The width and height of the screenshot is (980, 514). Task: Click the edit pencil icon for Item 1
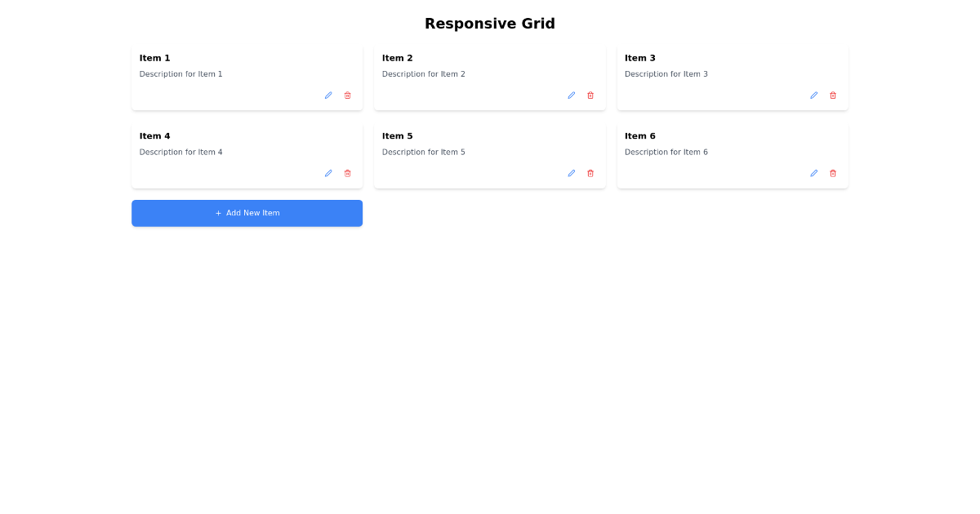pyautogui.click(x=327, y=95)
